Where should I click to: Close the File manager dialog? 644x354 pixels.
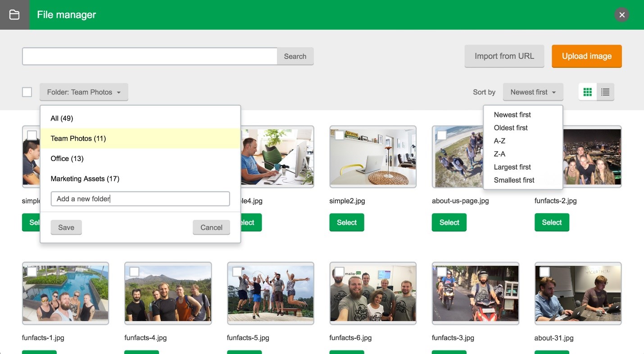622,15
